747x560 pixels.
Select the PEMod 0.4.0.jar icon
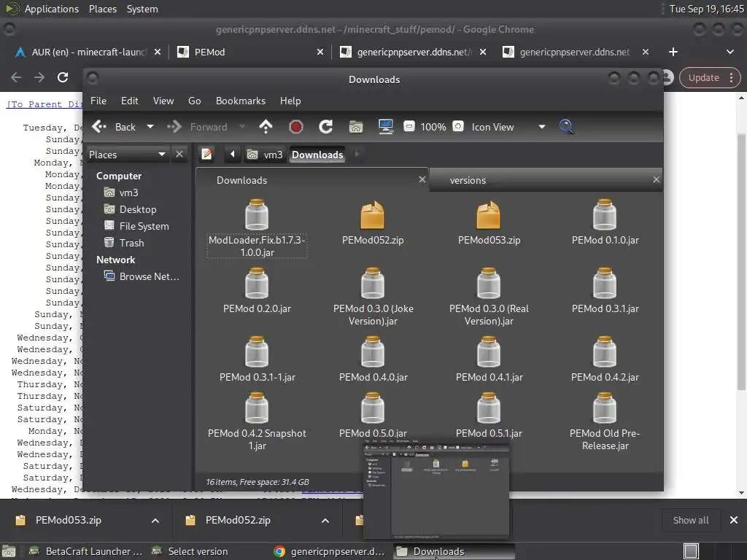[x=373, y=352]
